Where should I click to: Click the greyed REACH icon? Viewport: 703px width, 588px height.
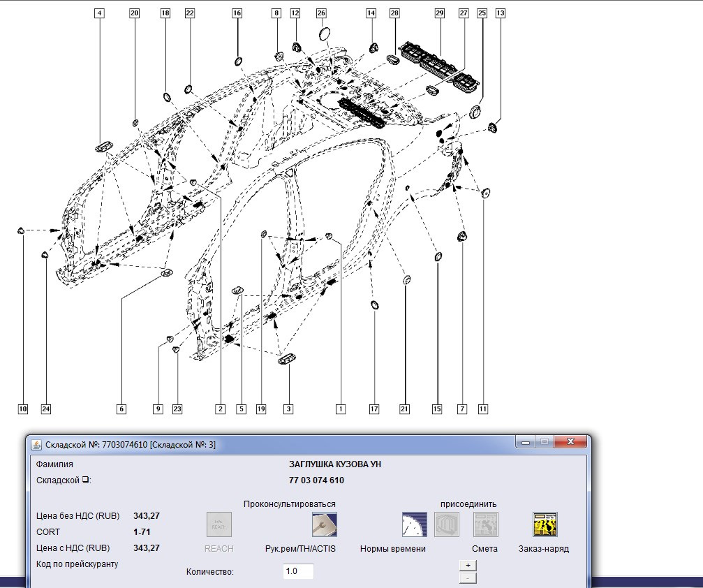(x=219, y=524)
